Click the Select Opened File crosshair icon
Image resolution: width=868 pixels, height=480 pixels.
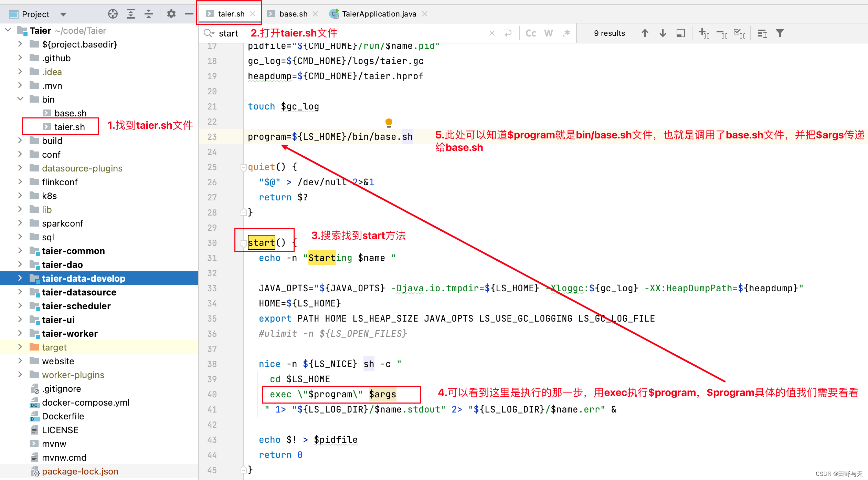[113, 14]
